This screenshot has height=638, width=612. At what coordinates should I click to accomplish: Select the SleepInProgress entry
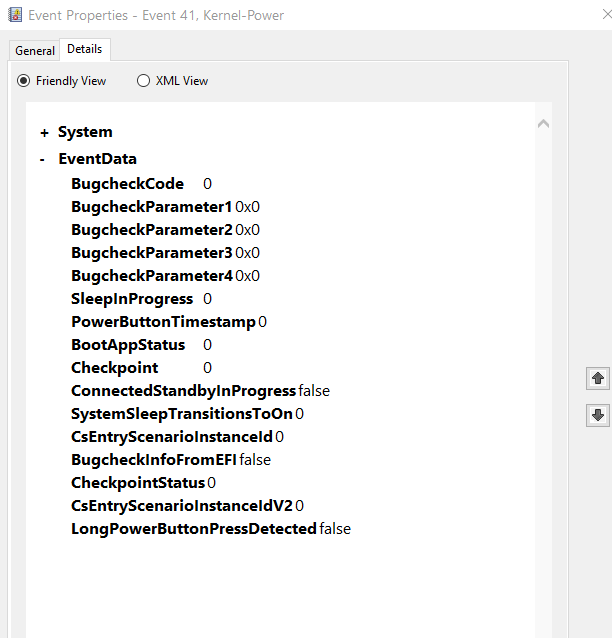[x=132, y=299]
